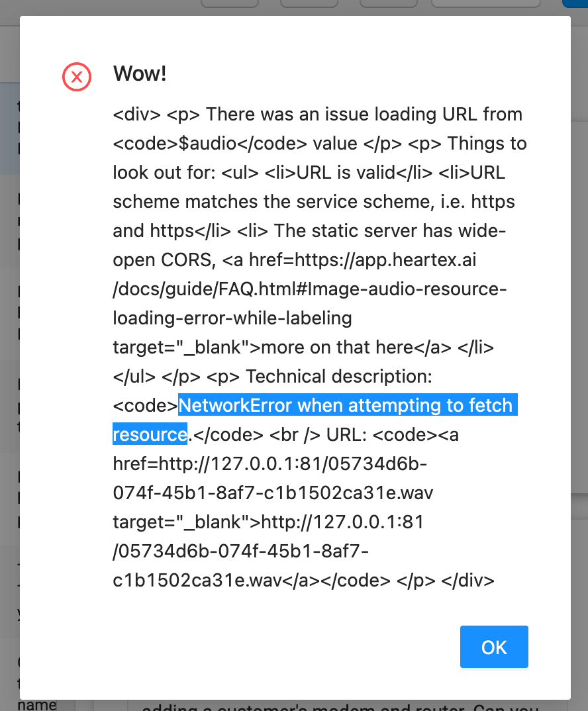Screen dimensions: 588x711
Task: Click the dimmed task row on the left edge
Action: pos(8,126)
